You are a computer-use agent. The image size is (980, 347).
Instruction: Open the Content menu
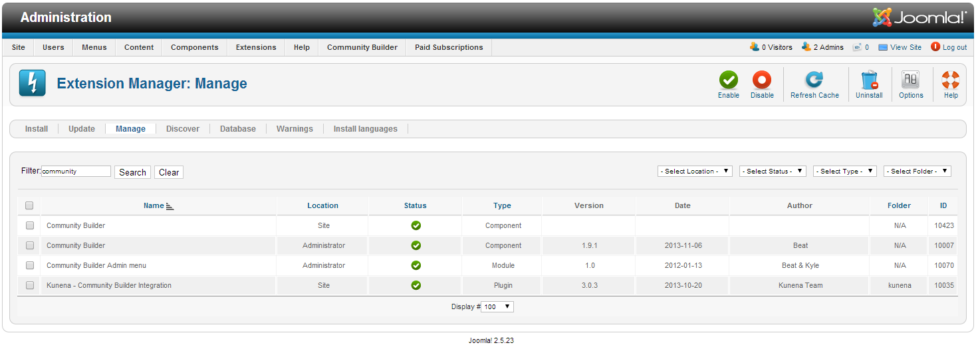(x=139, y=47)
